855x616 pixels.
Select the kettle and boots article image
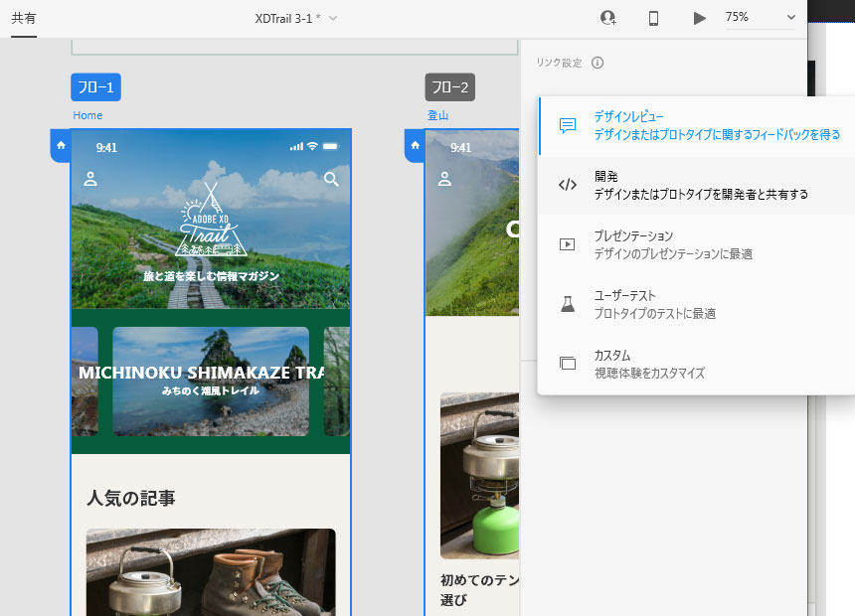[x=211, y=572]
